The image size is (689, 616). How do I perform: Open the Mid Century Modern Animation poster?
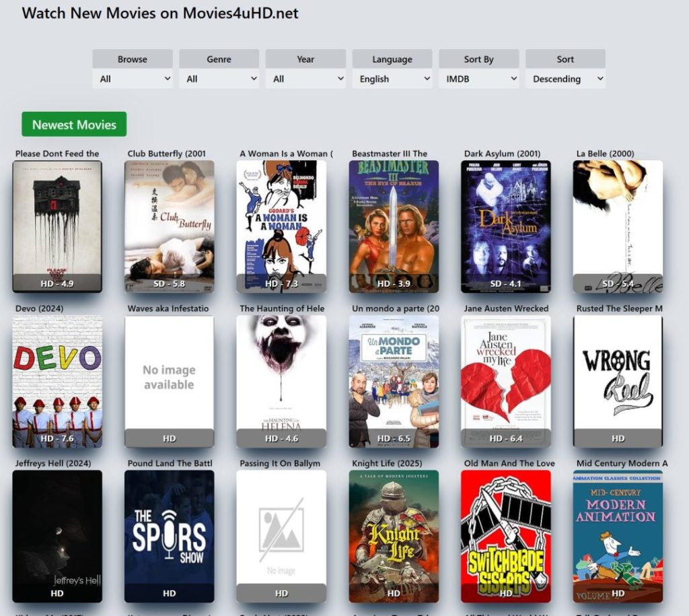coord(618,537)
